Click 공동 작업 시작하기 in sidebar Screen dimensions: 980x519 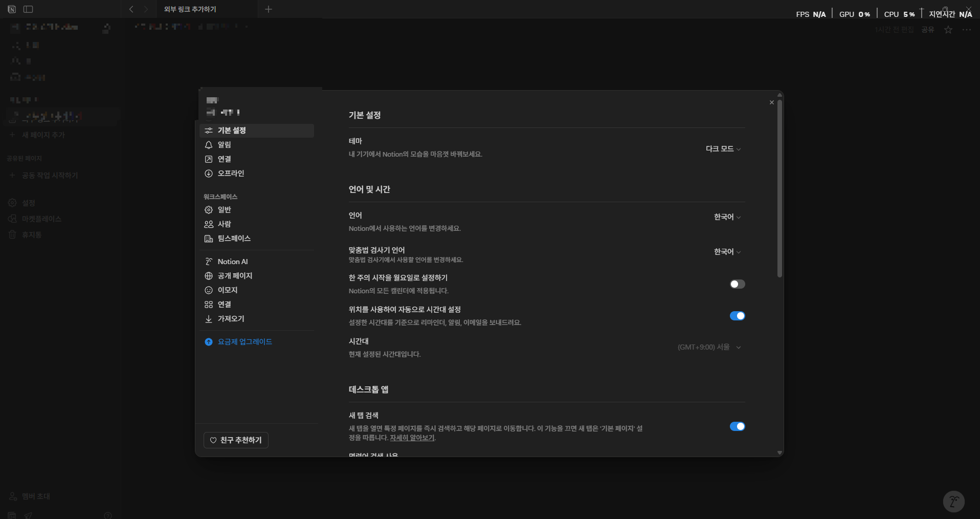point(50,176)
